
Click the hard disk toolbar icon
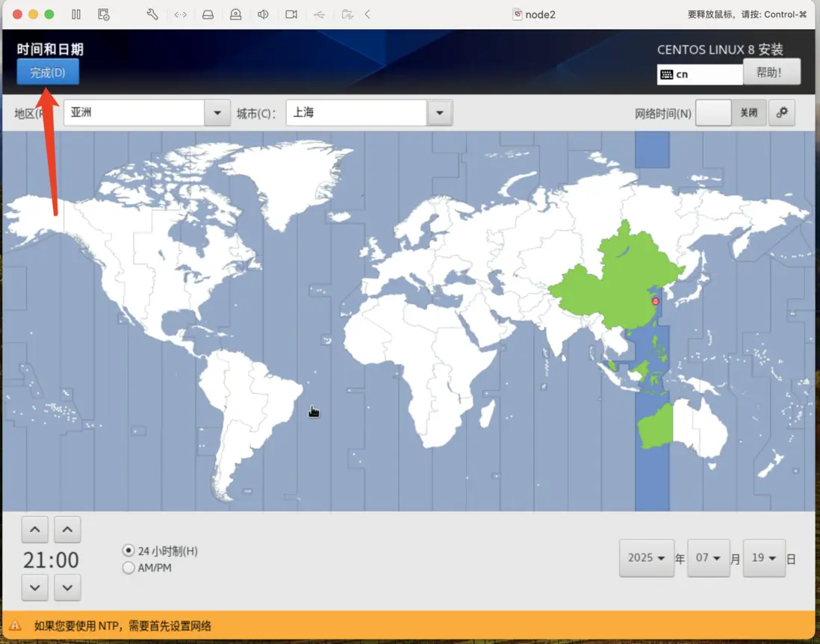point(208,15)
